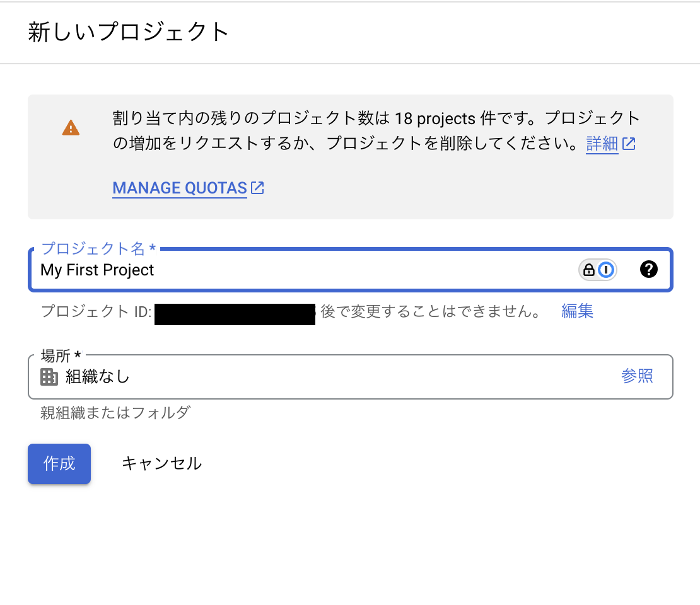Follow the 詳細 link in the warning
This screenshot has width=700, height=605.
tap(602, 144)
